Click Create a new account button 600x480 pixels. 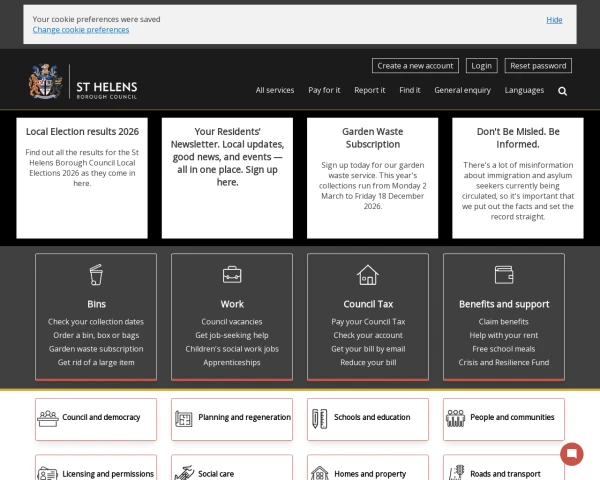click(x=415, y=66)
